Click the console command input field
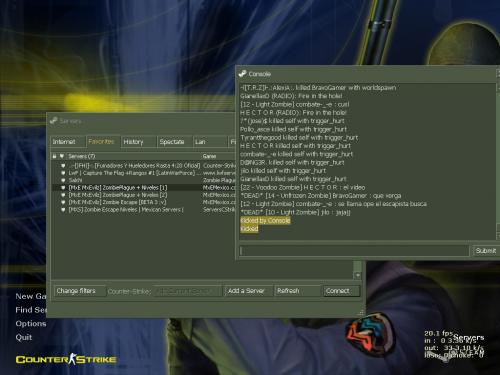Screen dimensions: 500x375 (354, 251)
